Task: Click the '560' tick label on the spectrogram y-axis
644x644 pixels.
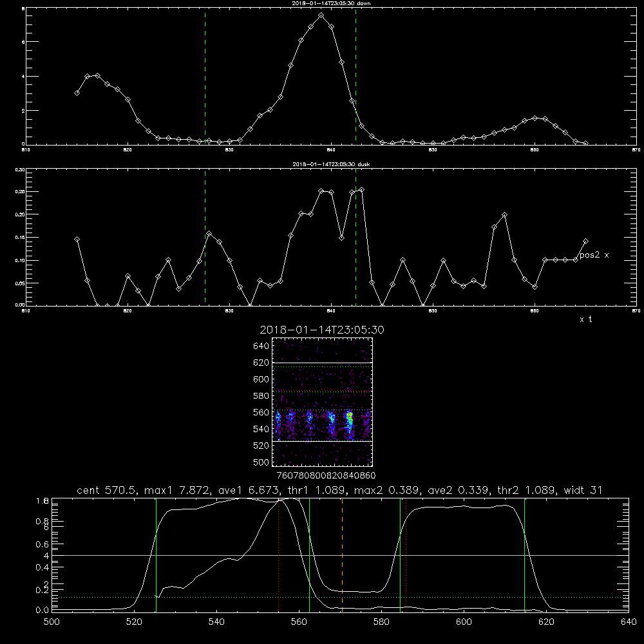Action: pos(261,412)
